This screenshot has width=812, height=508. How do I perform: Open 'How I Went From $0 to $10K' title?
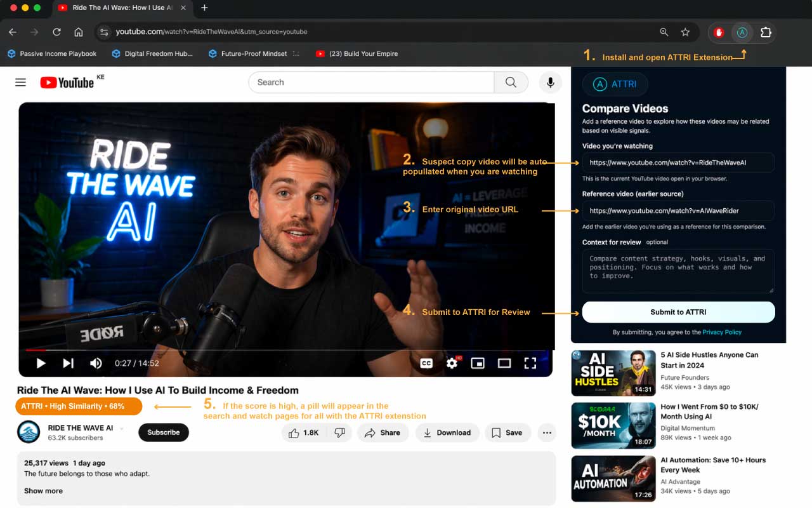point(709,411)
